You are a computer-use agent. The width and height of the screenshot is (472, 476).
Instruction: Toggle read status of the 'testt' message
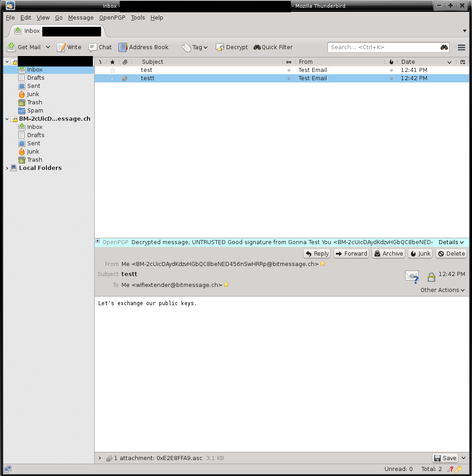click(x=289, y=78)
